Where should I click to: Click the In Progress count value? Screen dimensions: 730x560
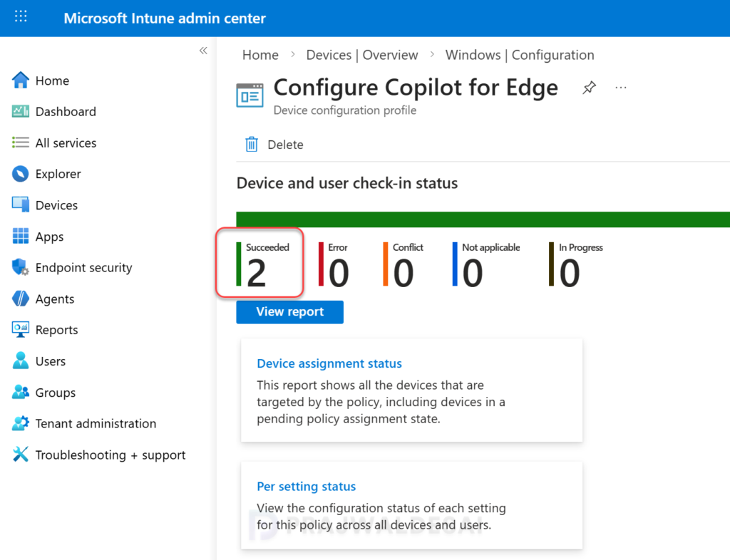coord(570,273)
